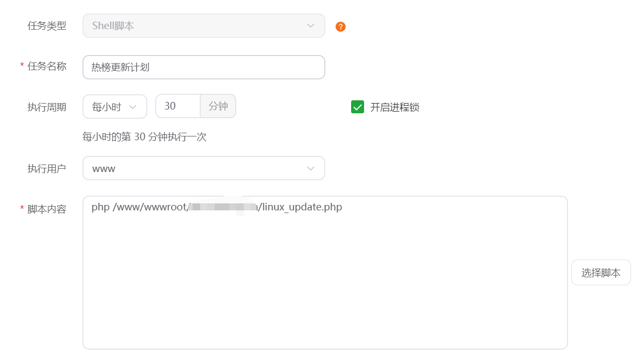Image resolution: width=644 pixels, height=356 pixels.
Task: Click the linux_update.php script command line
Action: click(216, 207)
